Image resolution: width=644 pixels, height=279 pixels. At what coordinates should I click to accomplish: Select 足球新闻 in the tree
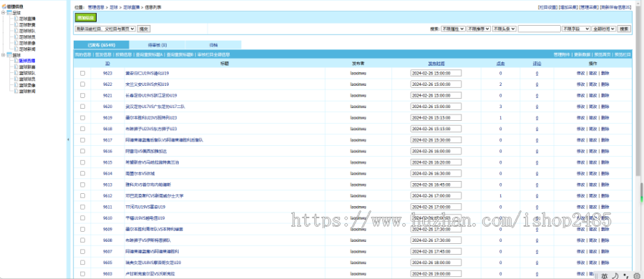[x=27, y=49]
